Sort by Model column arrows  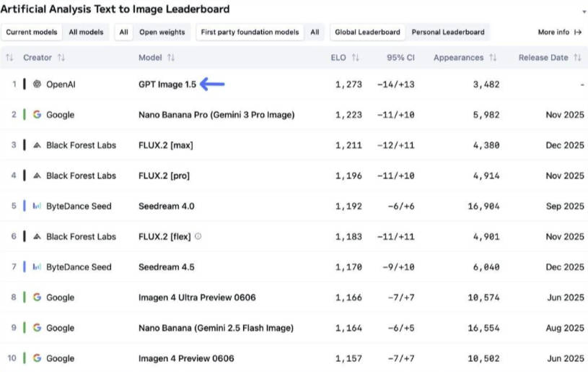pyautogui.click(x=171, y=58)
